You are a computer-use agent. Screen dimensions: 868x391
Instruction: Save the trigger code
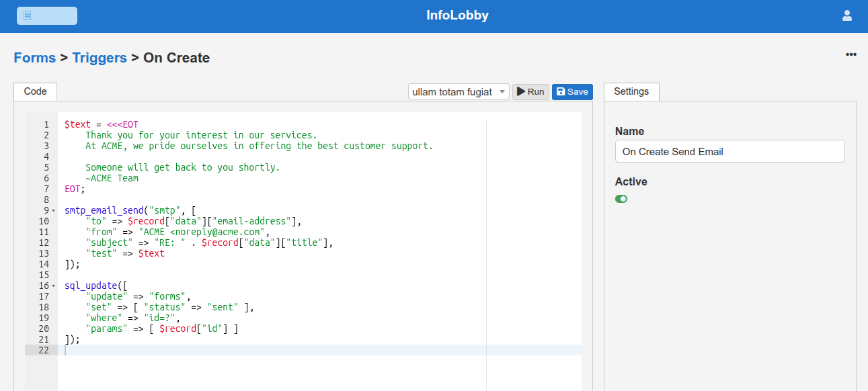point(572,92)
